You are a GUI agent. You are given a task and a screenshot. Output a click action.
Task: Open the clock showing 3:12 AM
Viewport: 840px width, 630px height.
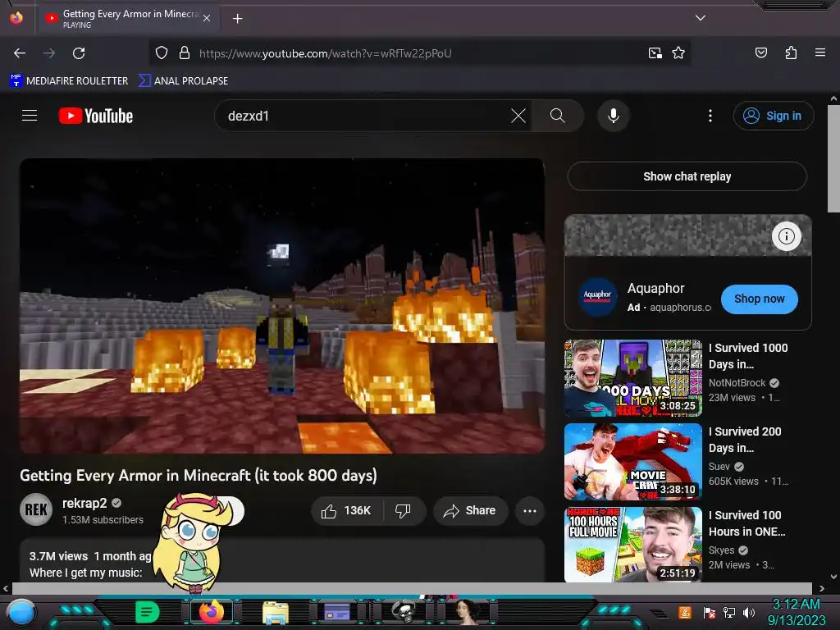point(796,612)
